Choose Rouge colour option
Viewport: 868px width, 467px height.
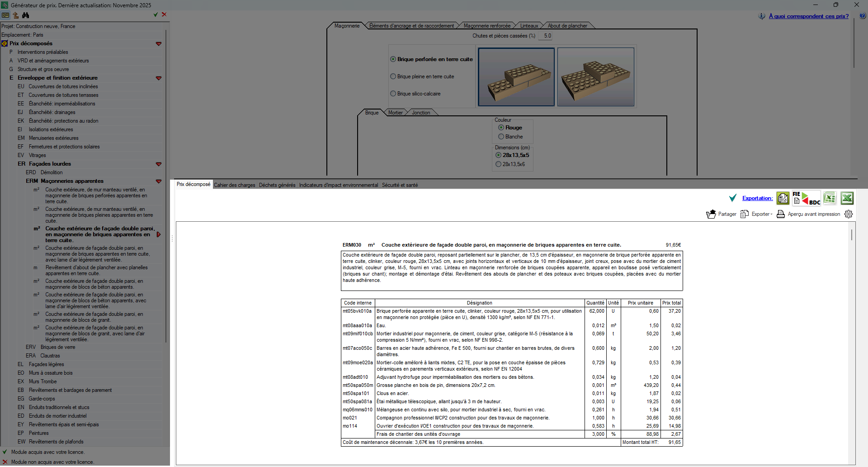510,128
